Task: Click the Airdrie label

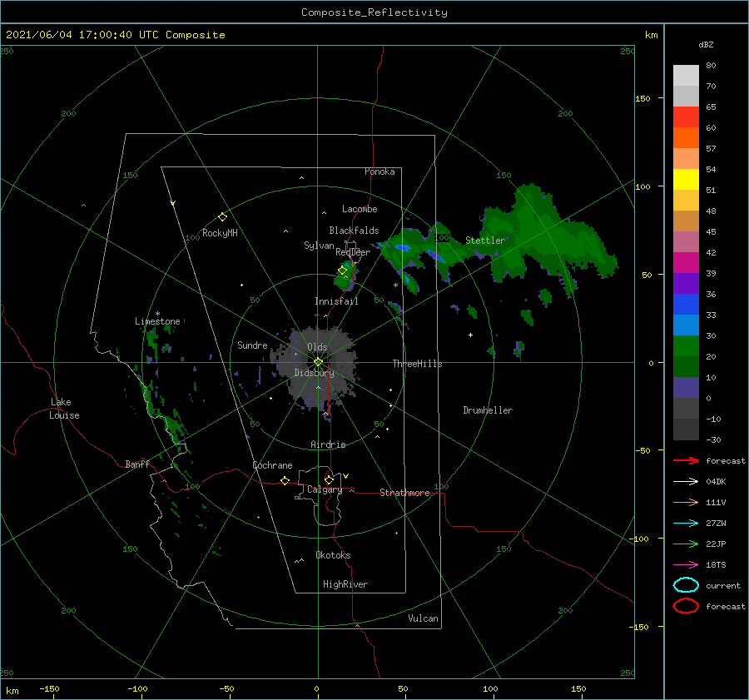Action: 328,444
